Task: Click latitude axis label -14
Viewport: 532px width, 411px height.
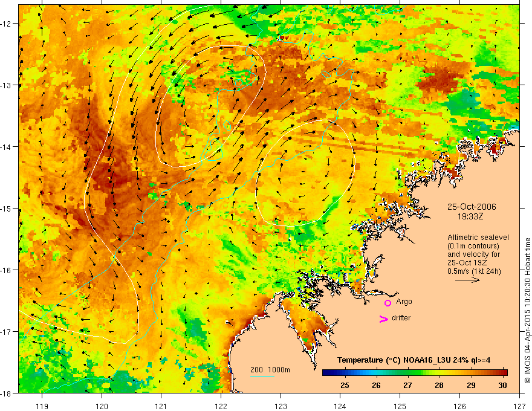Action: pos(6,147)
